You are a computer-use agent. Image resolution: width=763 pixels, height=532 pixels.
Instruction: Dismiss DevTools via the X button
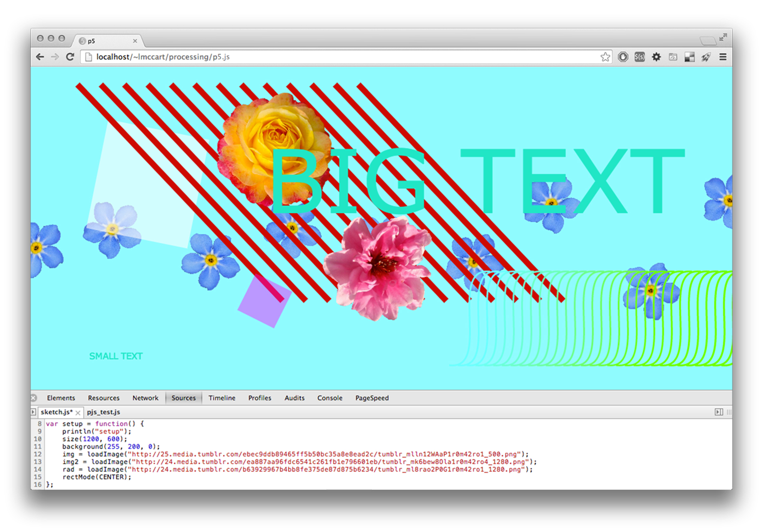tap(33, 398)
